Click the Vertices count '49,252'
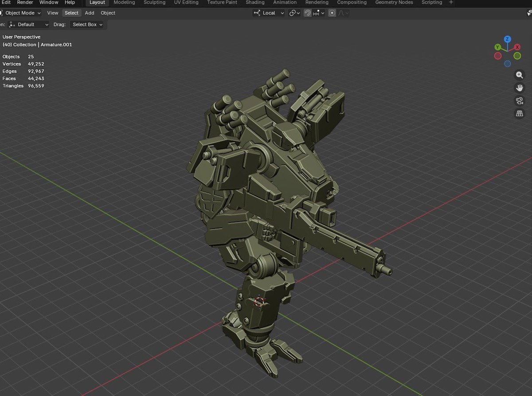Screen dimensions: 532x396 (36, 64)
